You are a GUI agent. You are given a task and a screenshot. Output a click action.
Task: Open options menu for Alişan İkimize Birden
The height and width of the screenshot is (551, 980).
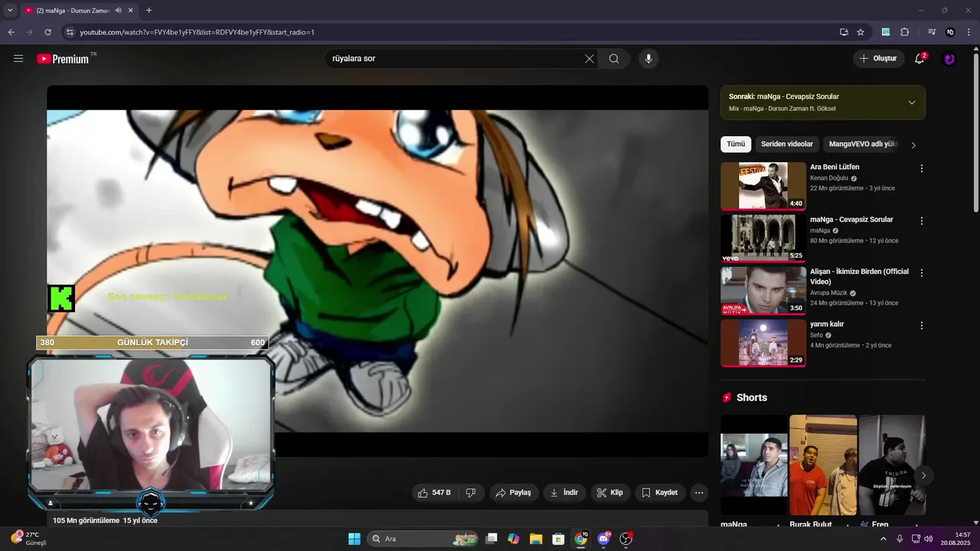point(922,273)
